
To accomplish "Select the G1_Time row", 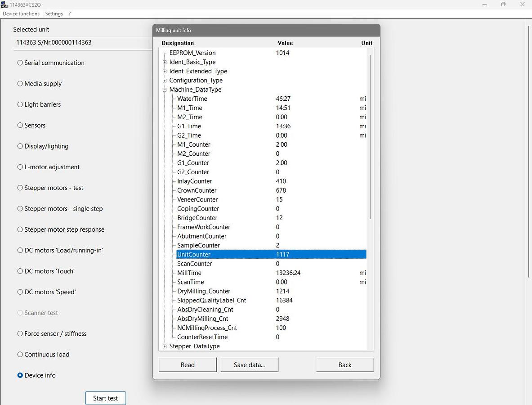I will tap(272, 126).
